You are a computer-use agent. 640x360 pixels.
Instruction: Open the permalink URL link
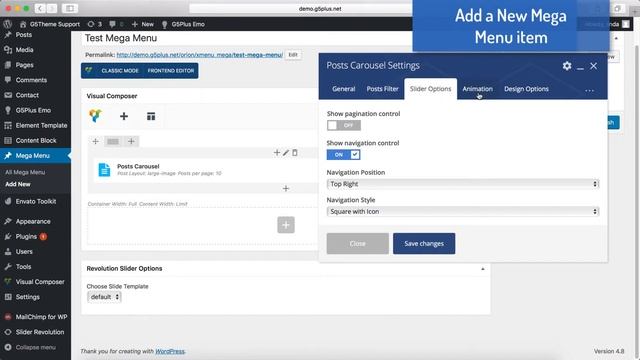pos(200,55)
